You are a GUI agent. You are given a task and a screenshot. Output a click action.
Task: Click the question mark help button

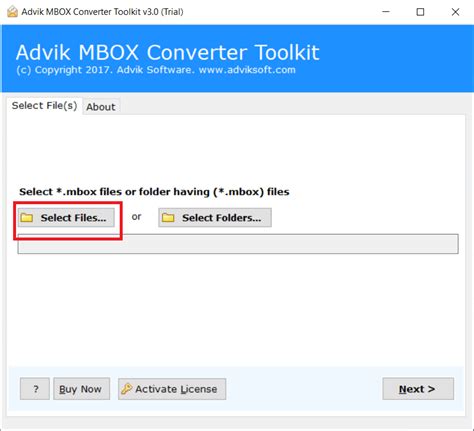tap(35, 389)
